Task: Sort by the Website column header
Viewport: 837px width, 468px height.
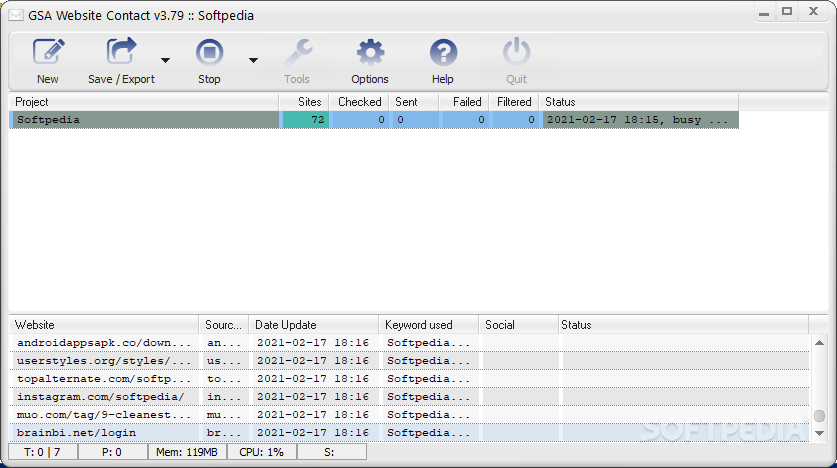Action: pyautogui.click(x=104, y=325)
